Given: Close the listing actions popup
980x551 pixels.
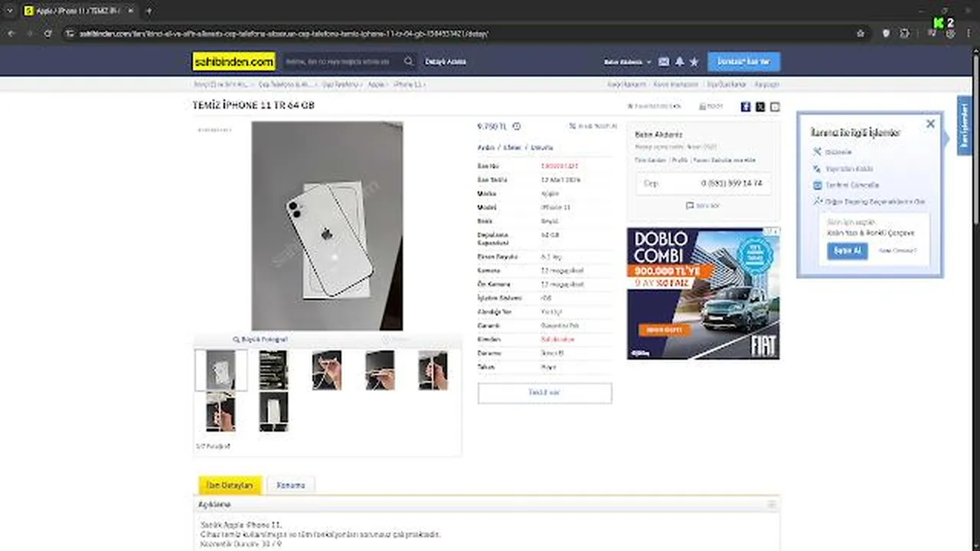Looking at the screenshot, I should pos(930,123).
